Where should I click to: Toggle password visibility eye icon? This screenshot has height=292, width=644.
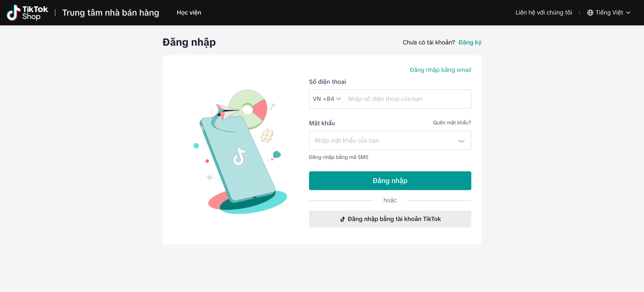click(x=461, y=141)
